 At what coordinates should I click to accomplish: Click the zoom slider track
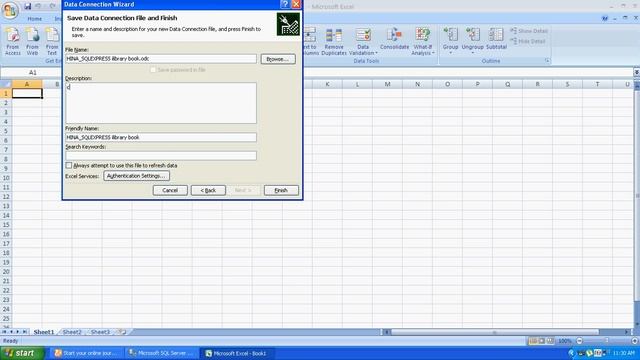point(607,341)
